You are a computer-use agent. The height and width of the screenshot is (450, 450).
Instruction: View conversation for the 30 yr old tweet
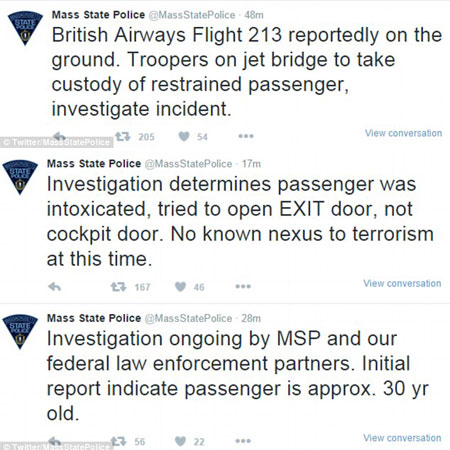click(402, 438)
